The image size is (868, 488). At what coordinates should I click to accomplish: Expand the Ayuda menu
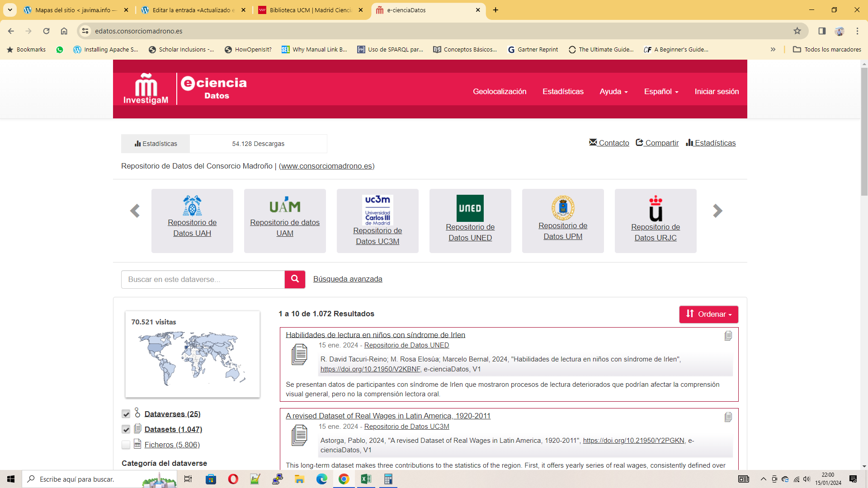click(x=613, y=91)
